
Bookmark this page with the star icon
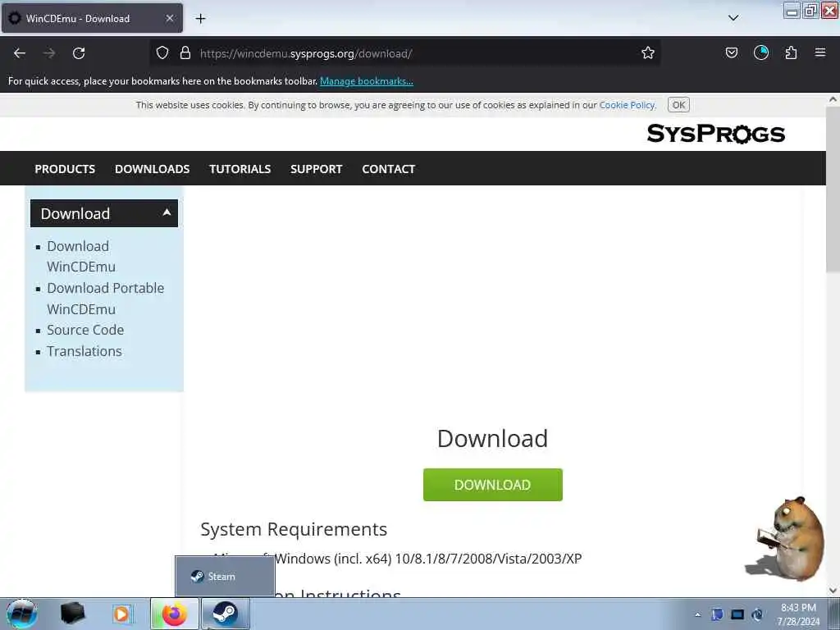(x=648, y=52)
